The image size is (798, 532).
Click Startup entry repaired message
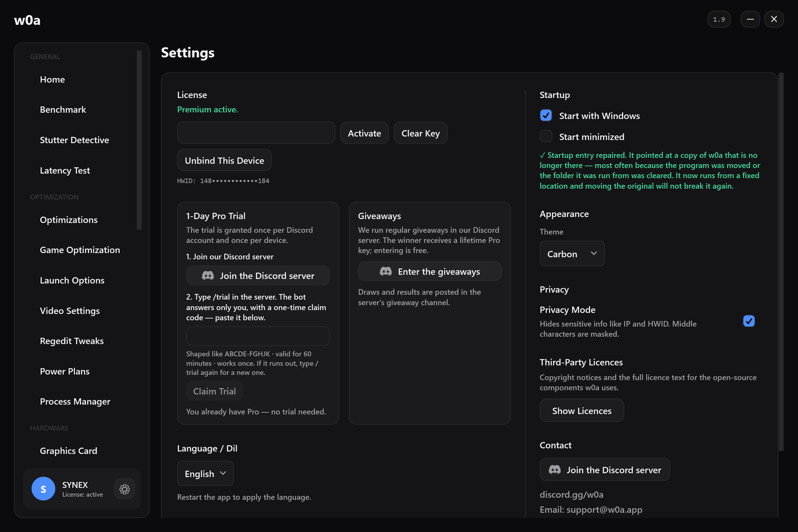tap(650, 170)
